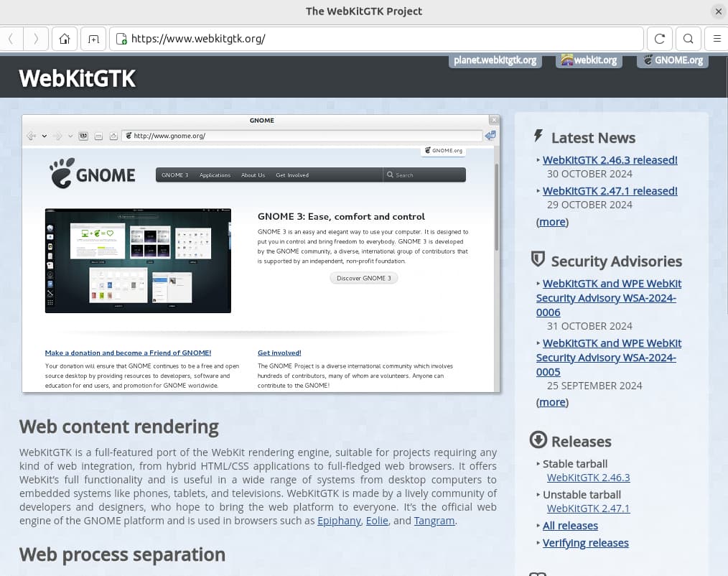
Task: Click the Unstable tarball label
Action: 582,495
